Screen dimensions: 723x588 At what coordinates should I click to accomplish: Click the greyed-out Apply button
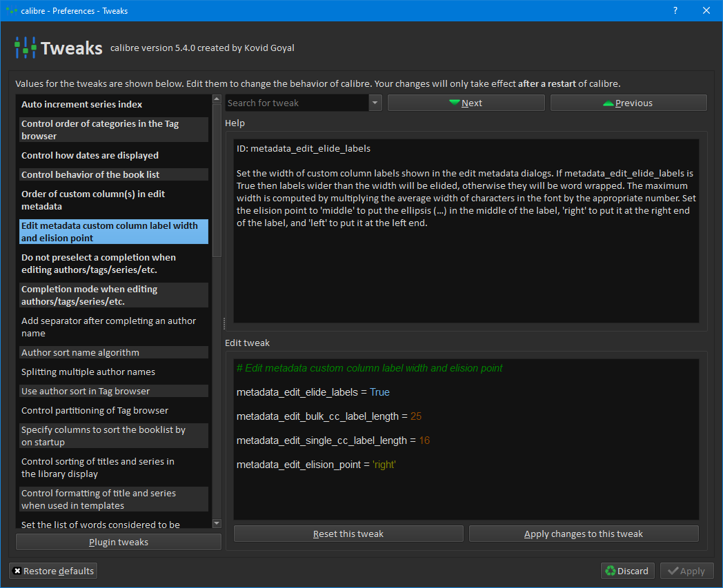point(686,571)
